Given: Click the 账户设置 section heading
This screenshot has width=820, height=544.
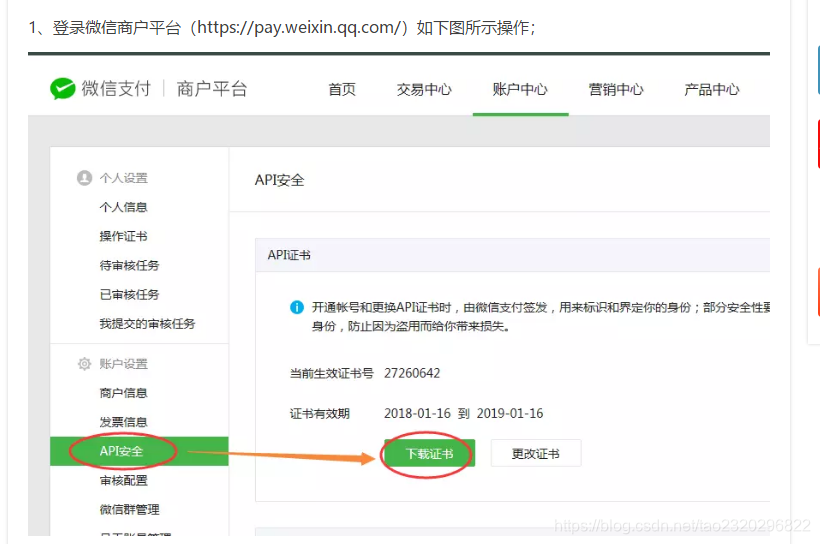Looking at the screenshot, I should (123, 364).
